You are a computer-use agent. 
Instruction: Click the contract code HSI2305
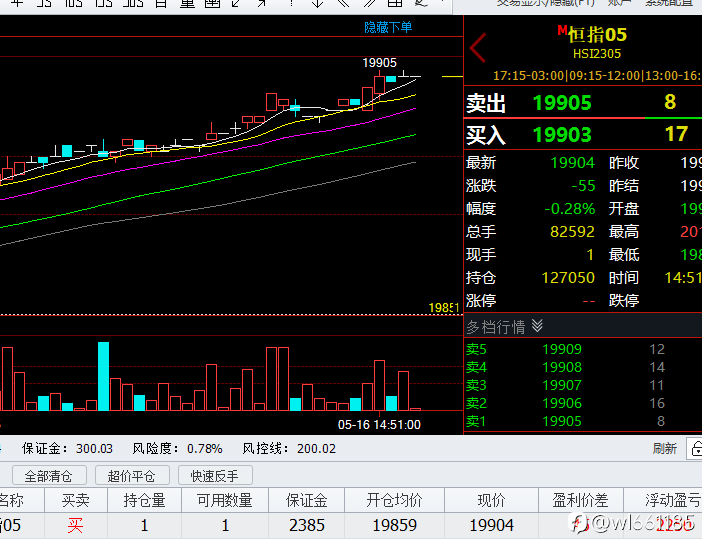tap(597, 54)
